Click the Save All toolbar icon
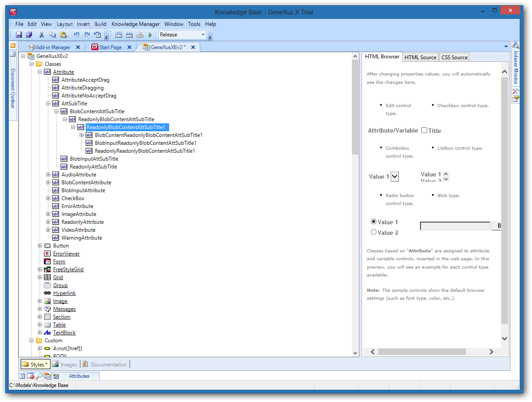The height and width of the screenshot is (402, 532). (x=29, y=35)
